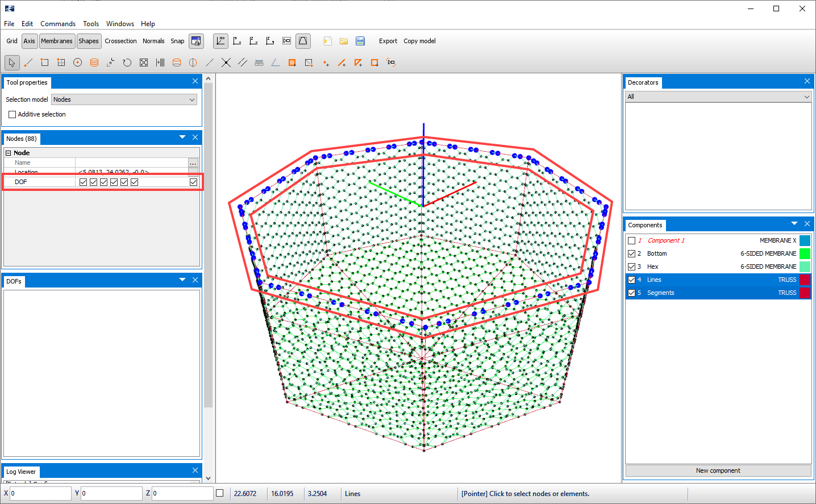Image resolution: width=816 pixels, height=504 pixels.
Task: Click the Name field ellipsis button
Action: 193,163
